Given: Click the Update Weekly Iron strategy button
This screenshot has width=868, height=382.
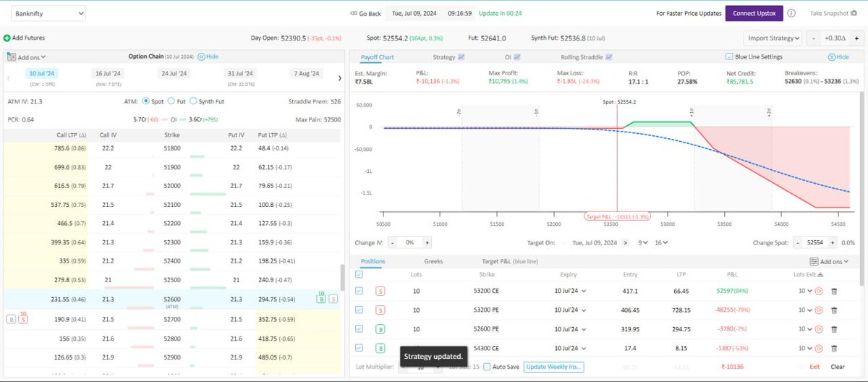Looking at the screenshot, I should coord(553,367).
